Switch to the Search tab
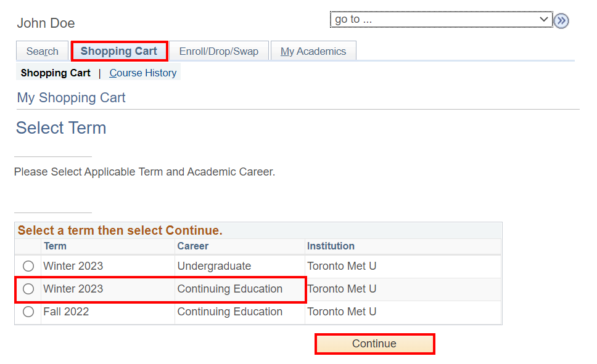 (x=43, y=52)
